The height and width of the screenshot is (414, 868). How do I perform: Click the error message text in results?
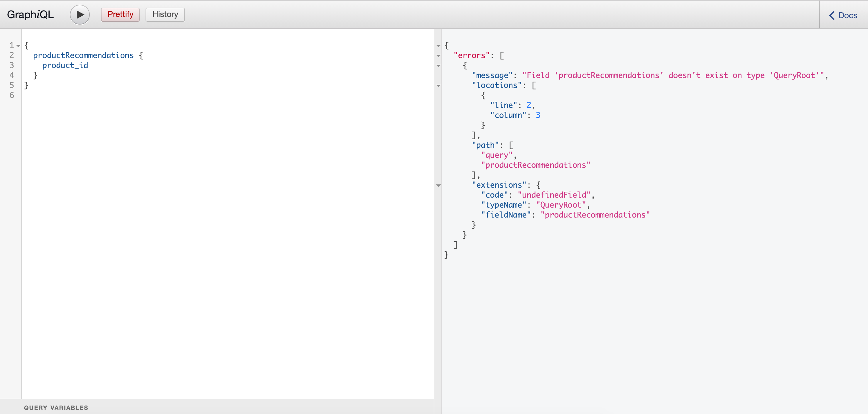coord(673,75)
